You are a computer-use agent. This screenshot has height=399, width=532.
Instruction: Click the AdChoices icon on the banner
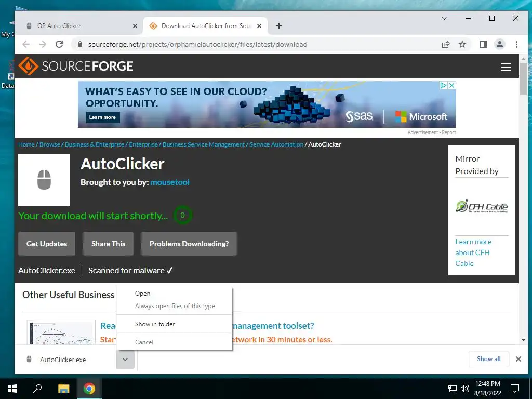click(x=443, y=85)
